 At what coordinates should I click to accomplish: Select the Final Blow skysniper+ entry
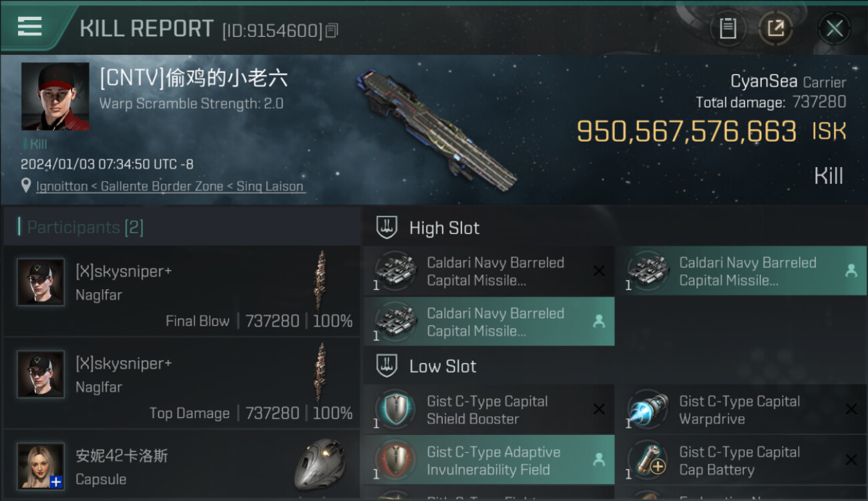(182, 291)
